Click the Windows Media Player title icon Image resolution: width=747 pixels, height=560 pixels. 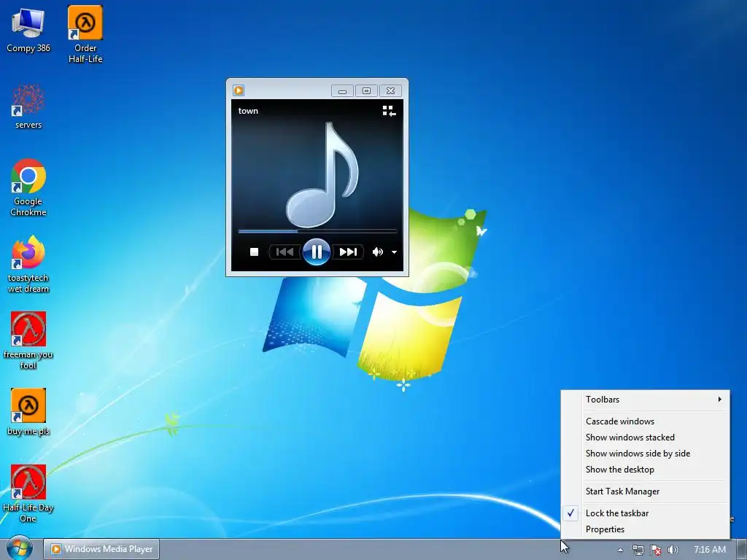pos(239,90)
